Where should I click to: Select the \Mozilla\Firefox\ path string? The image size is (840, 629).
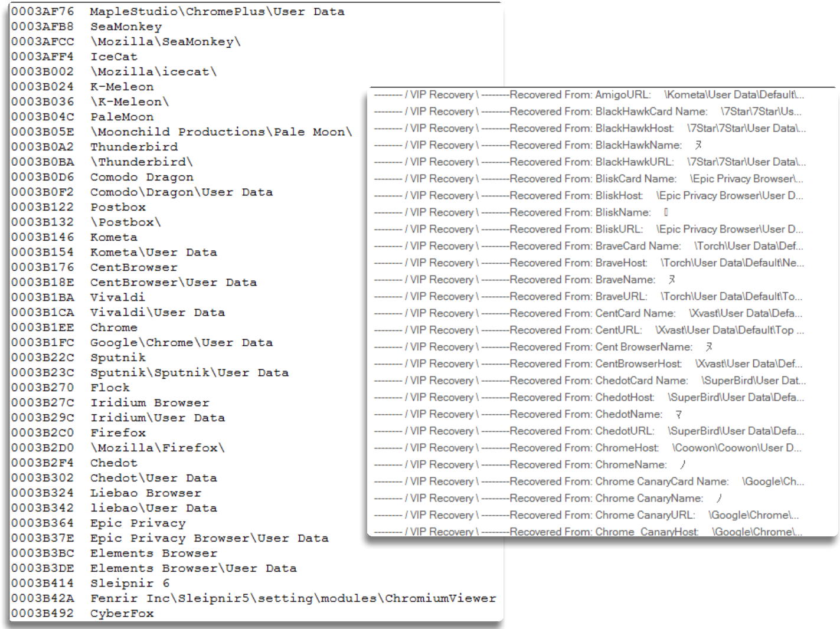[157, 448]
